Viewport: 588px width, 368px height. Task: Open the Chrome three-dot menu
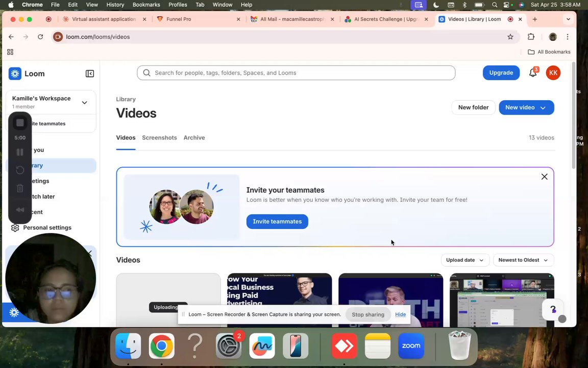pos(568,37)
